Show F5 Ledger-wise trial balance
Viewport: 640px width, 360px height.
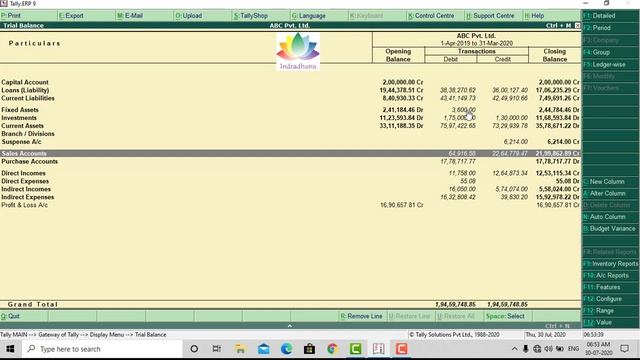pos(611,64)
